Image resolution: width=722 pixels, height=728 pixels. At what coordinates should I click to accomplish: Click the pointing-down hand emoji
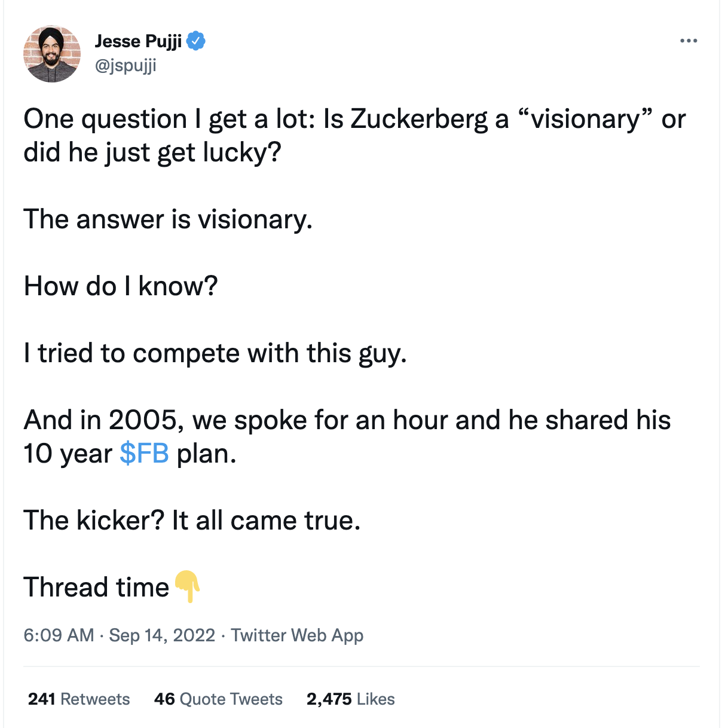coord(186,586)
